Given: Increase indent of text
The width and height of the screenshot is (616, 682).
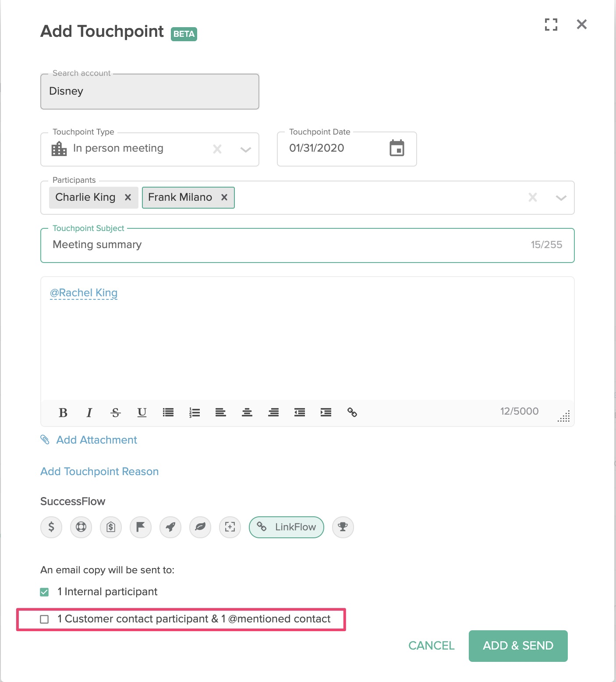Looking at the screenshot, I should click(326, 412).
